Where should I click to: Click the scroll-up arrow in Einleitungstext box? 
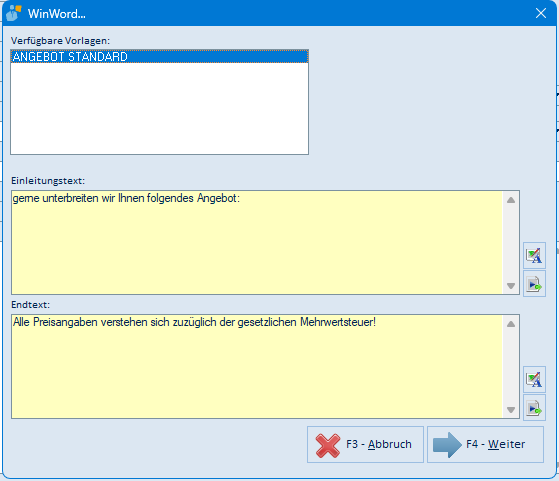coord(511,200)
